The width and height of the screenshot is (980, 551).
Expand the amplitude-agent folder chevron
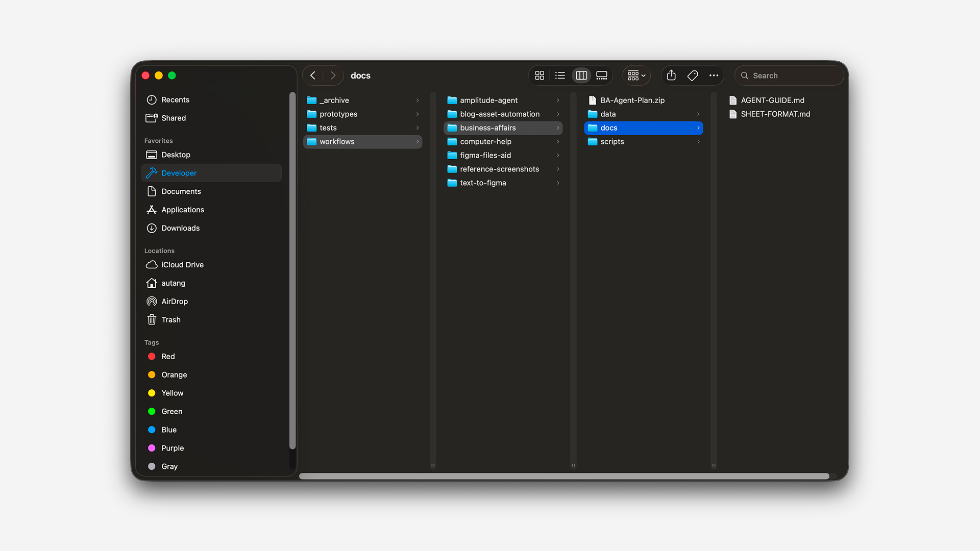(x=558, y=101)
